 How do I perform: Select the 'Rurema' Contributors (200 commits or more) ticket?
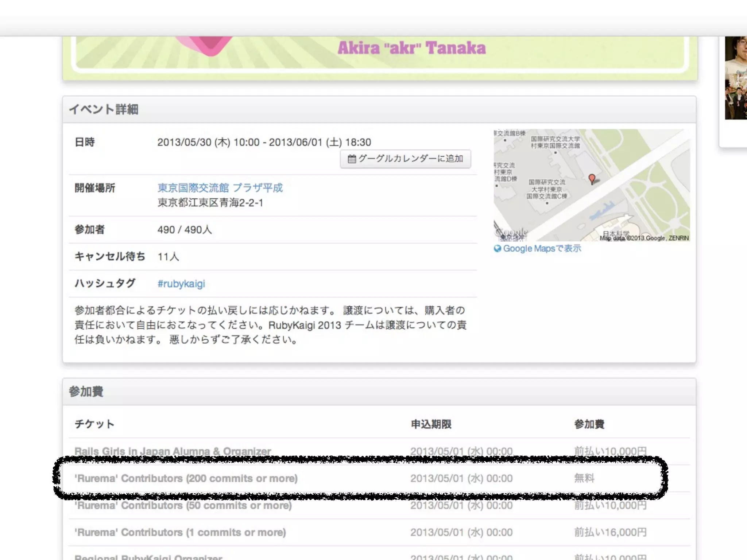coord(186,478)
